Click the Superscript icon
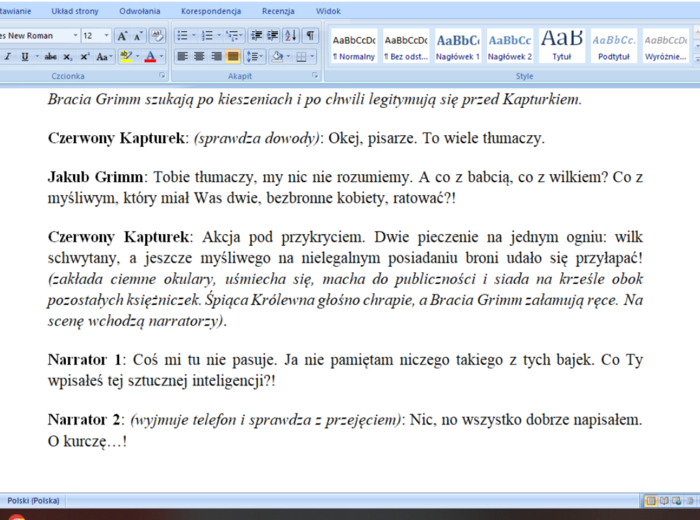Viewport: 700px width, 520px height. click(x=86, y=57)
